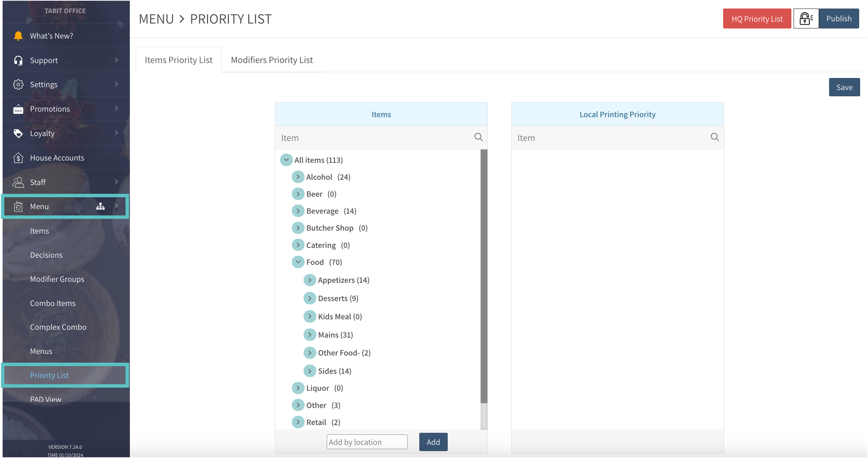Screen dimensions: 868x458
Task: Click the Loyalty tag icon
Action: coord(18,133)
